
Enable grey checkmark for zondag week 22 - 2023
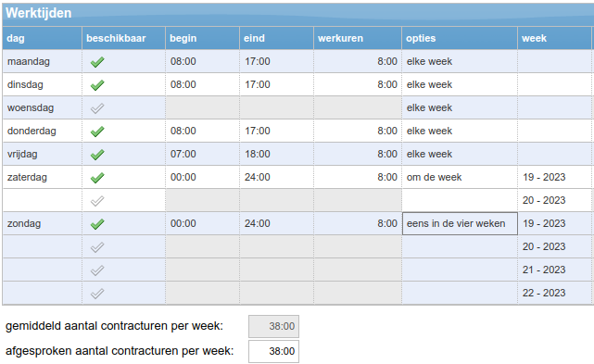pos(97,294)
